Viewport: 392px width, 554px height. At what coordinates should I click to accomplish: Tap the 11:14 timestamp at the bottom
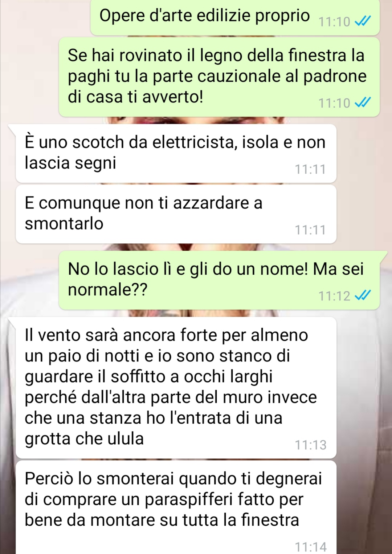click(310, 547)
